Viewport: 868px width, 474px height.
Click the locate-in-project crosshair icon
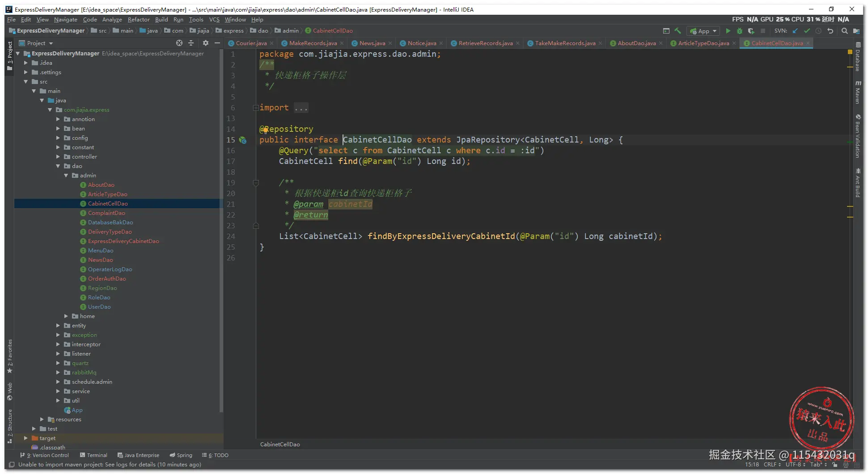tap(179, 43)
